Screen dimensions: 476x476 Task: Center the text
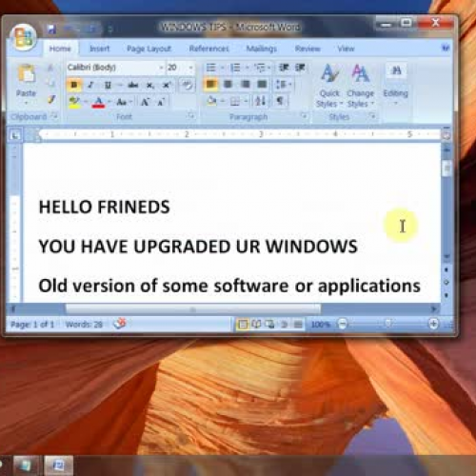tap(228, 85)
